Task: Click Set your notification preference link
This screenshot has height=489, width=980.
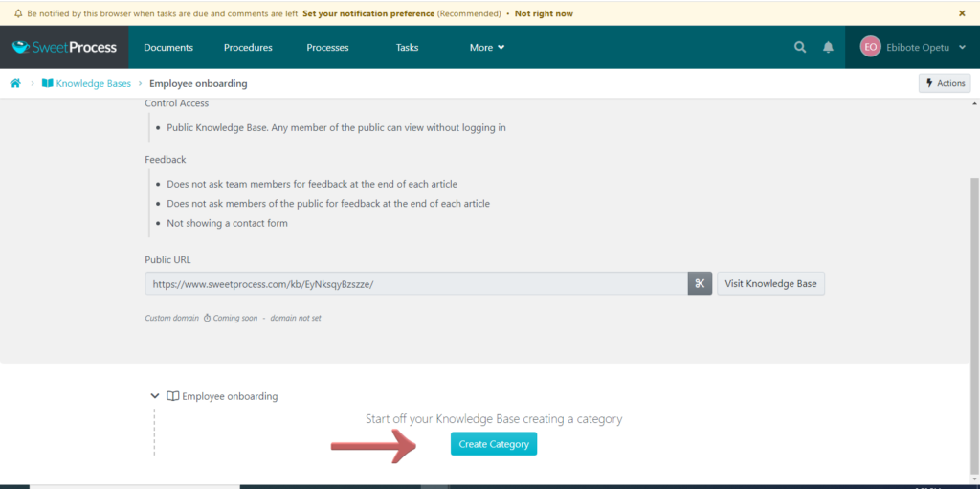Action: [368, 13]
